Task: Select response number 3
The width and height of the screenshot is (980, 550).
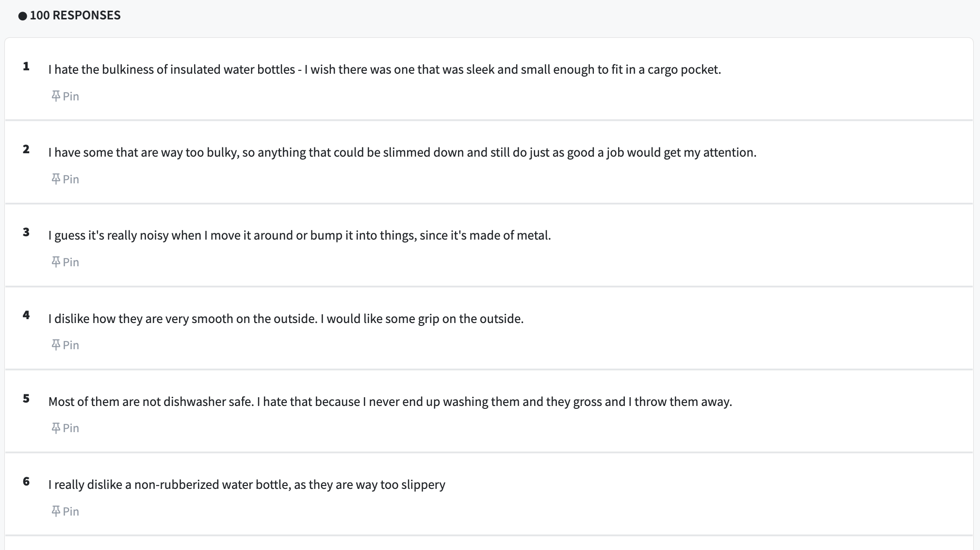Action: (x=26, y=232)
